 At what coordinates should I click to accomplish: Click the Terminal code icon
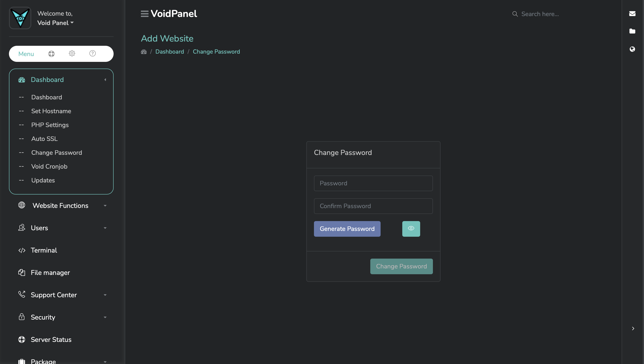[22, 250]
